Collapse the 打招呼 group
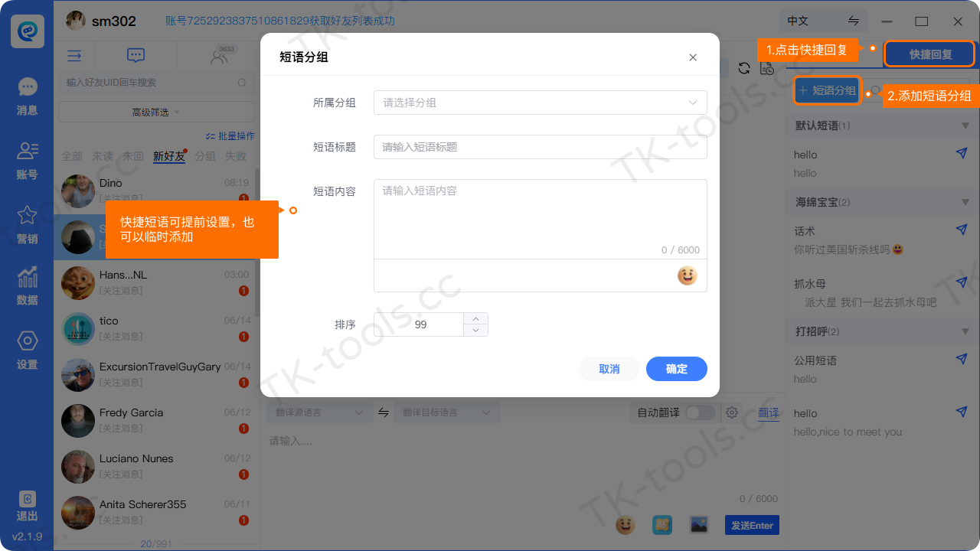This screenshot has width=980, height=551. (x=965, y=331)
